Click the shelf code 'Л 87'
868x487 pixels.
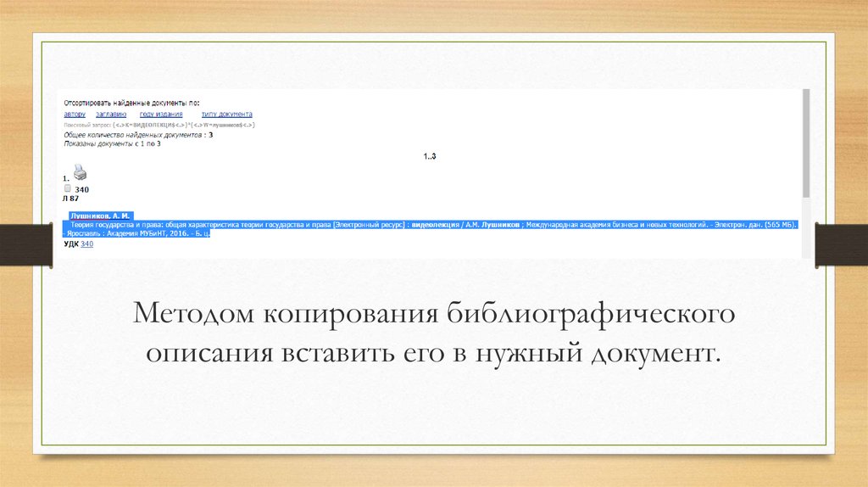[71, 198]
